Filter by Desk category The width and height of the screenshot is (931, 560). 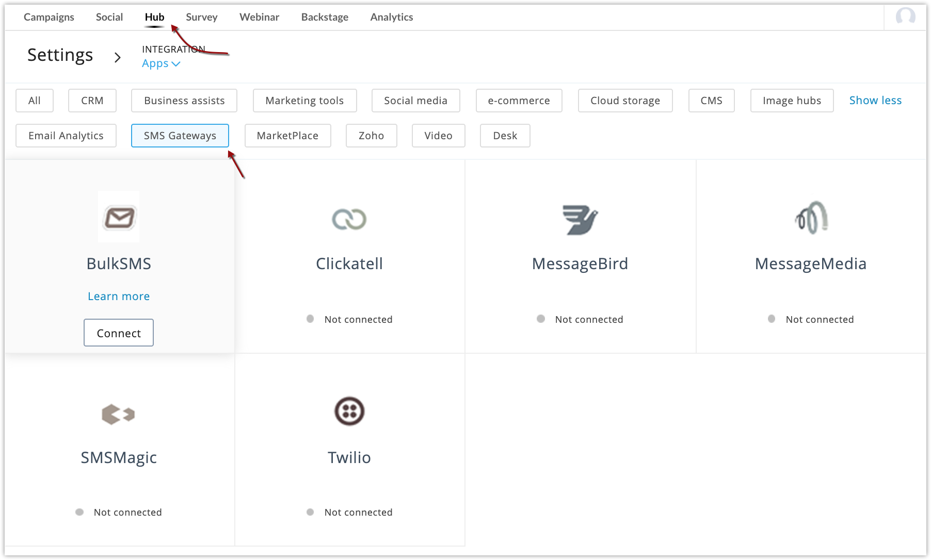(x=505, y=136)
